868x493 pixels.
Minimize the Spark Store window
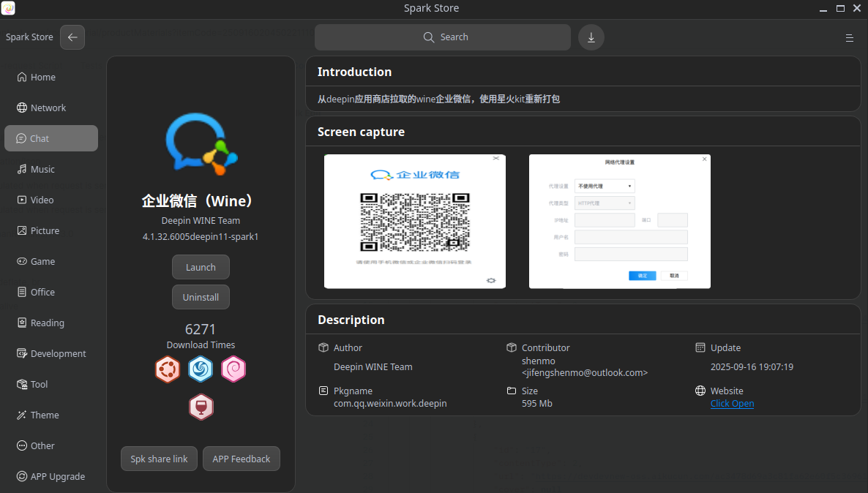[823, 8]
